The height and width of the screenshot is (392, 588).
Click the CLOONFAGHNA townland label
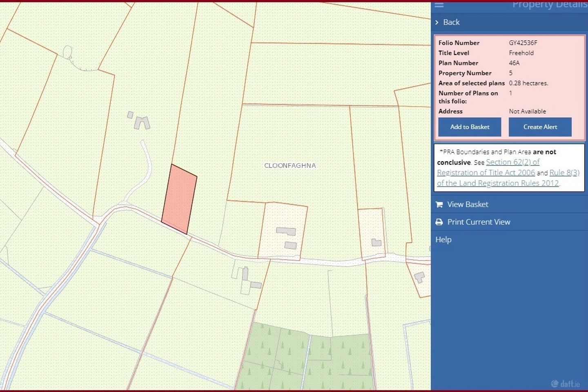(x=290, y=166)
